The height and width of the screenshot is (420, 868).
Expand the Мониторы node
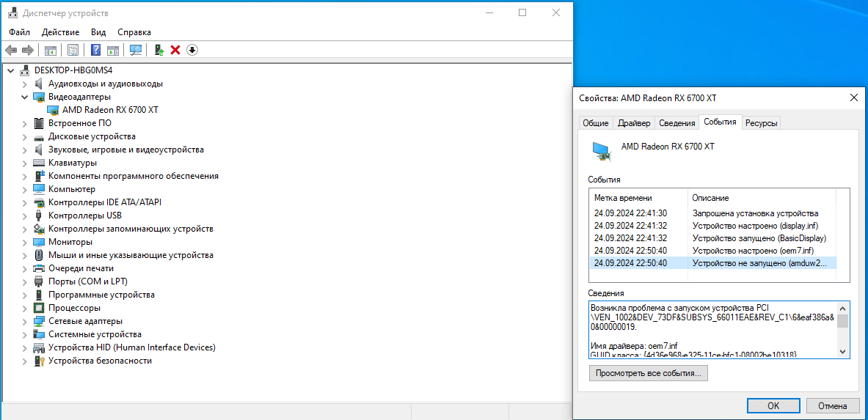click(24, 243)
